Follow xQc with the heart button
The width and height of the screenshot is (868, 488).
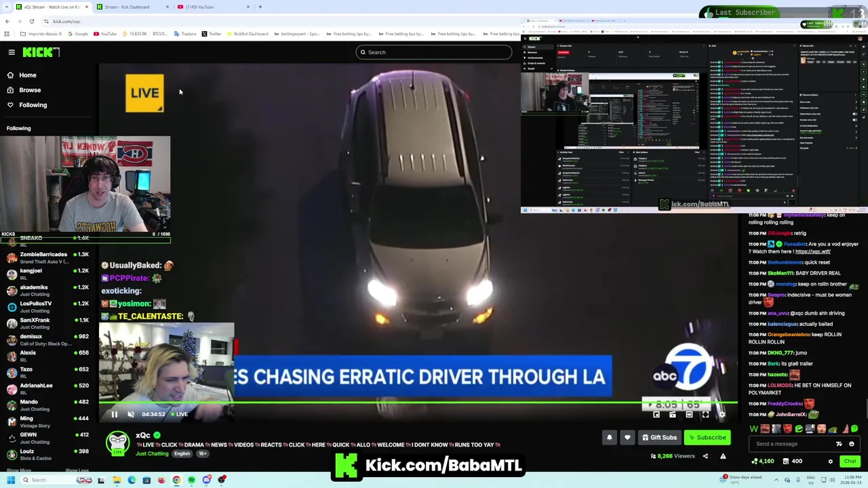click(x=627, y=438)
